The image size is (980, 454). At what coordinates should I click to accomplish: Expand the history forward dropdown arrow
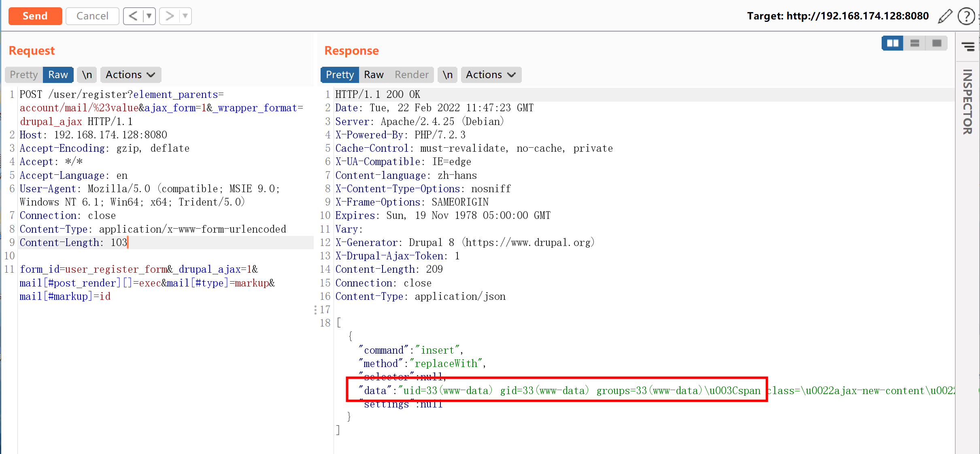185,16
